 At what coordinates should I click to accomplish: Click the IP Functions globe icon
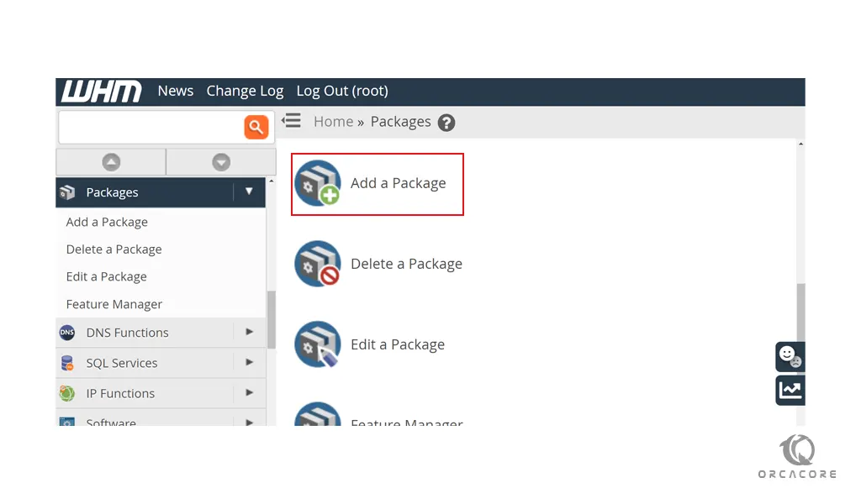pyautogui.click(x=67, y=393)
